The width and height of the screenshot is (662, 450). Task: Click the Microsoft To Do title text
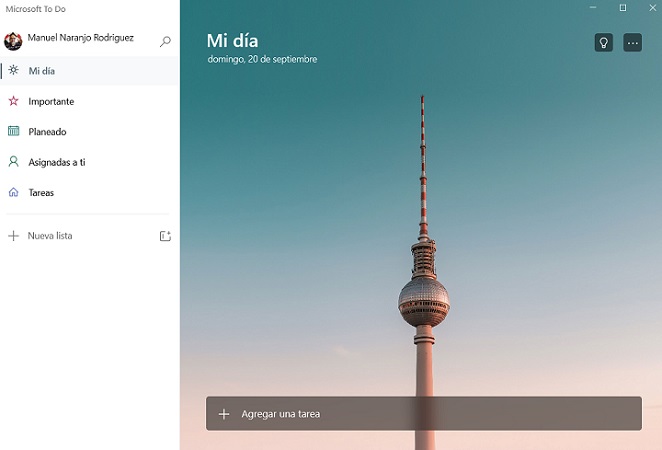[x=35, y=9]
